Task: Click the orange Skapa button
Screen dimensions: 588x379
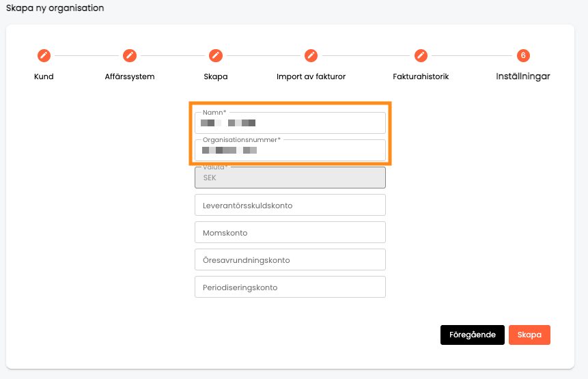Action: pyautogui.click(x=529, y=335)
